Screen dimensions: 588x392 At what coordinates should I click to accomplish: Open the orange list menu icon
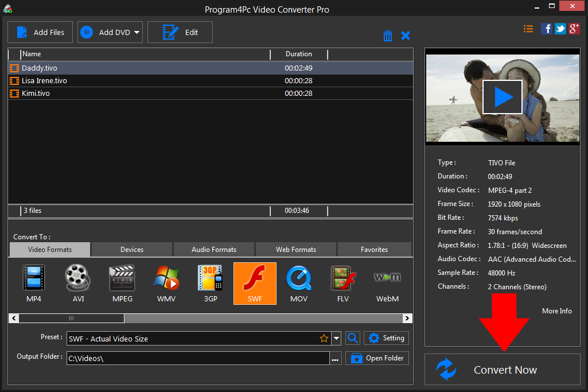[528, 29]
